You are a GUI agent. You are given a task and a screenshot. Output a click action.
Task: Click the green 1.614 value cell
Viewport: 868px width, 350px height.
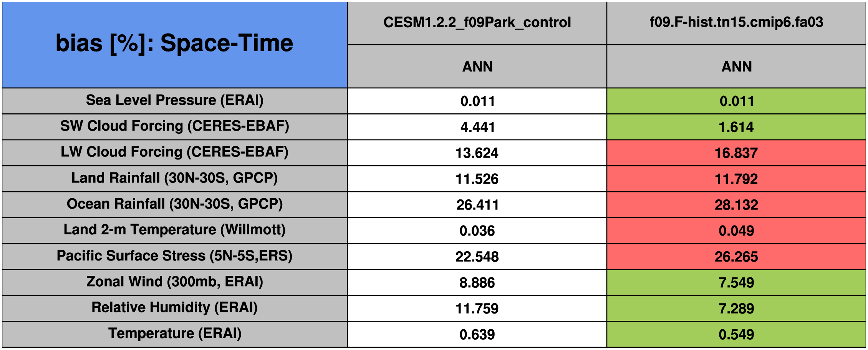click(736, 127)
